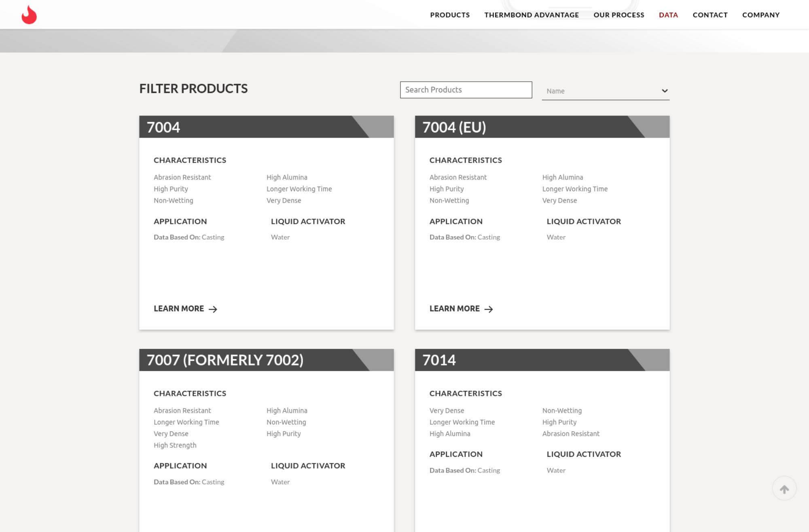Click the arrow icon beside 7004 Learn More

point(213,309)
